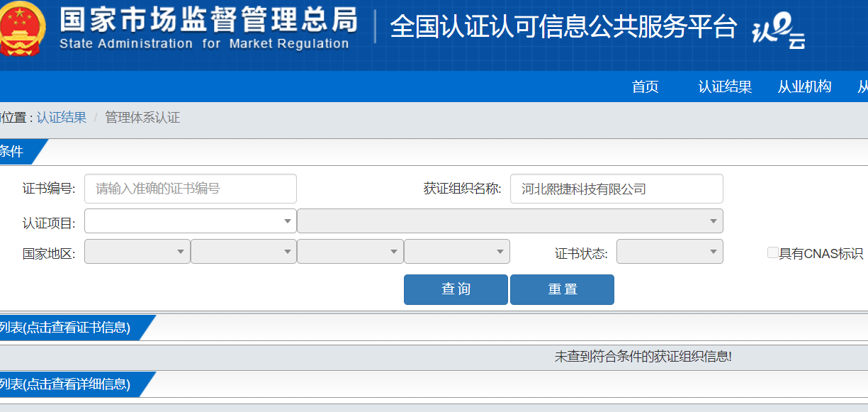Click the 国家市场监督管理总局 title text
The image size is (868, 412).
tap(208, 20)
